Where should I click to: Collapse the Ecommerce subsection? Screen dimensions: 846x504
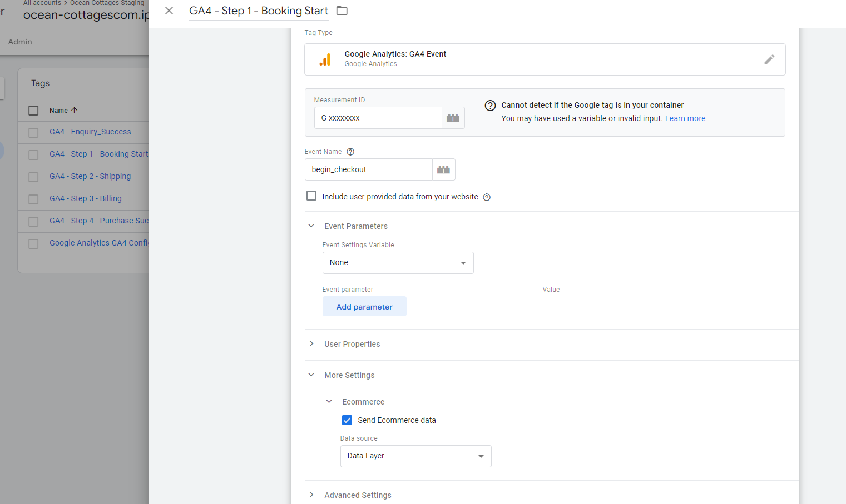click(329, 402)
